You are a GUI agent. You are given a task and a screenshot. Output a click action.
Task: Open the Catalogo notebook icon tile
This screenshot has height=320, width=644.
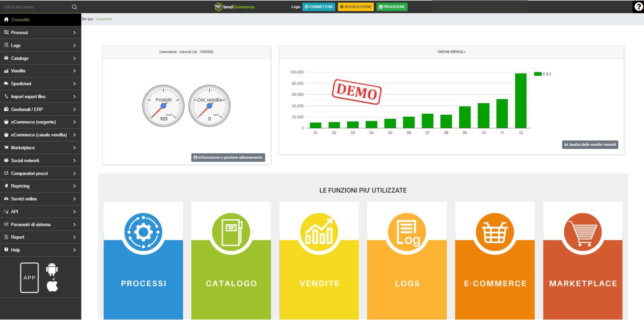click(231, 233)
